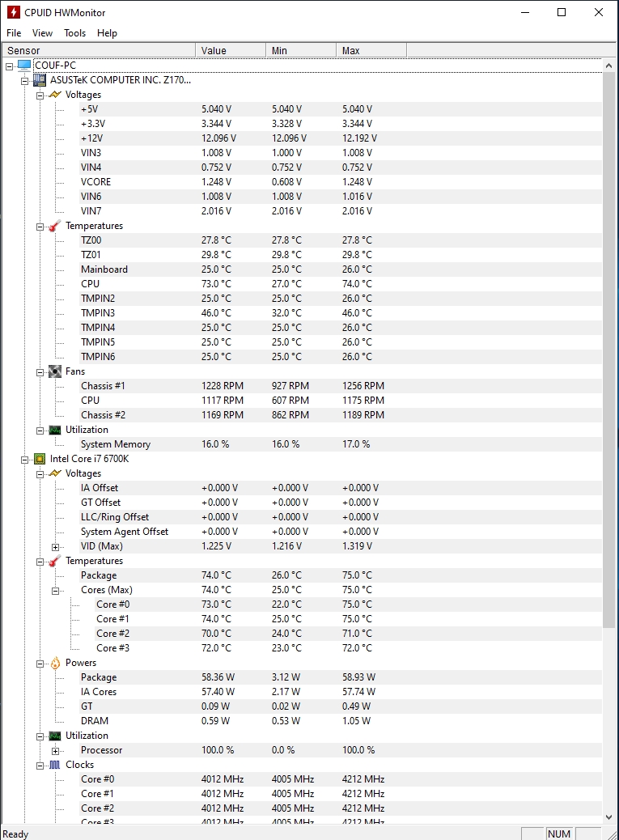619x840 pixels.
Task: Open the View menu
Action: coord(42,33)
